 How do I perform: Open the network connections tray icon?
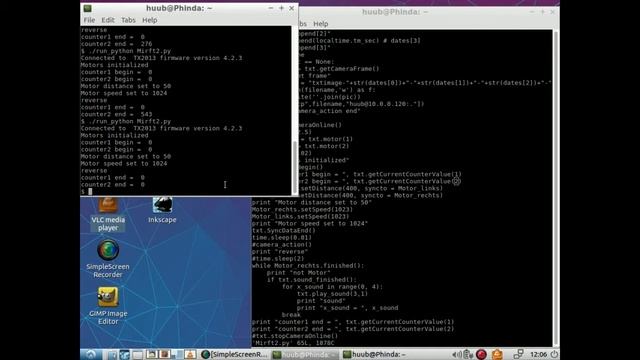pos(518,354)
